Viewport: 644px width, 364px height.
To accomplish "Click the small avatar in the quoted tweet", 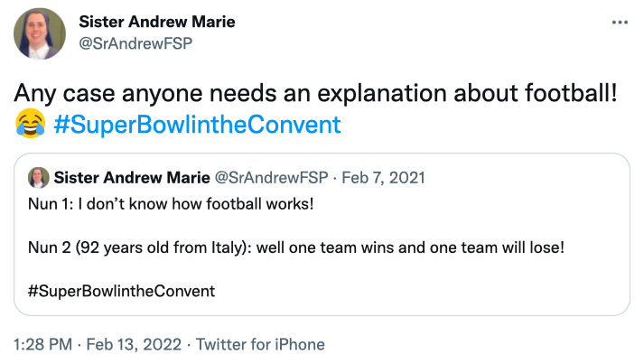I will [x=38, y=177].
